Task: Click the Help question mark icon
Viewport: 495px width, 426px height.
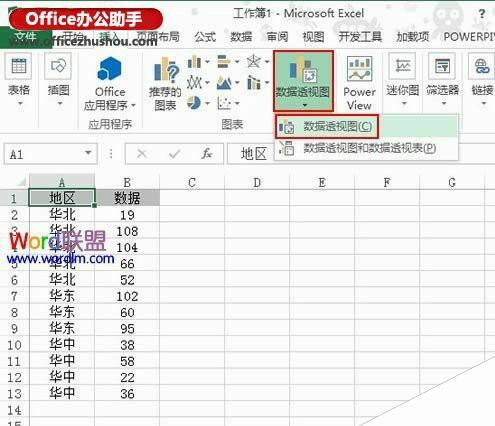Action: click(482, 14)
